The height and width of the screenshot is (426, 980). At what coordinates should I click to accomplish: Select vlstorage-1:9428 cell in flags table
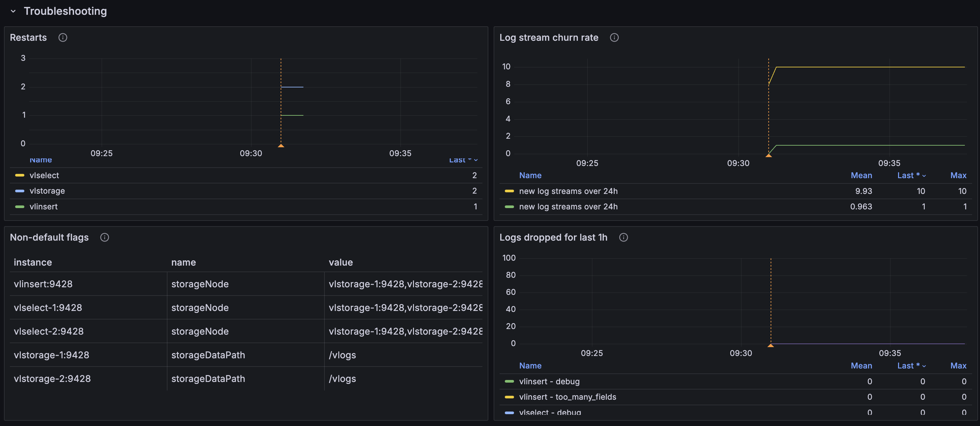click(x=51, y=355)
